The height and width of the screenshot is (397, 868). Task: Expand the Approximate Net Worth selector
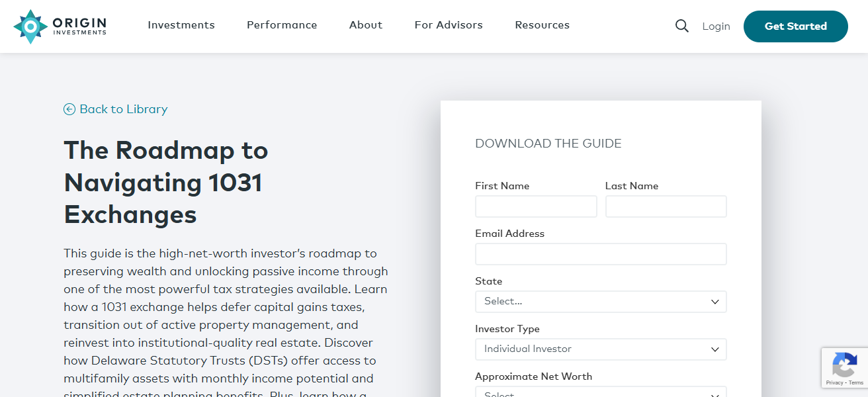(x=600, y=392)
